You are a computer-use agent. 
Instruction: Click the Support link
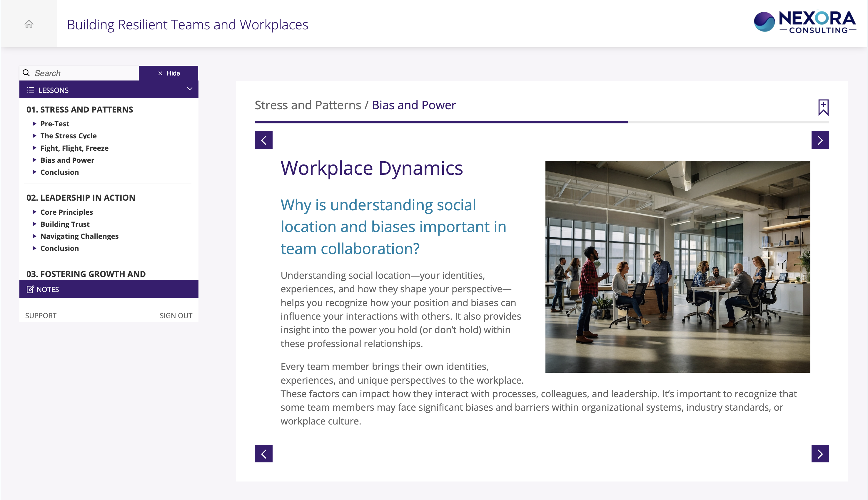click(x=41, y=315)
